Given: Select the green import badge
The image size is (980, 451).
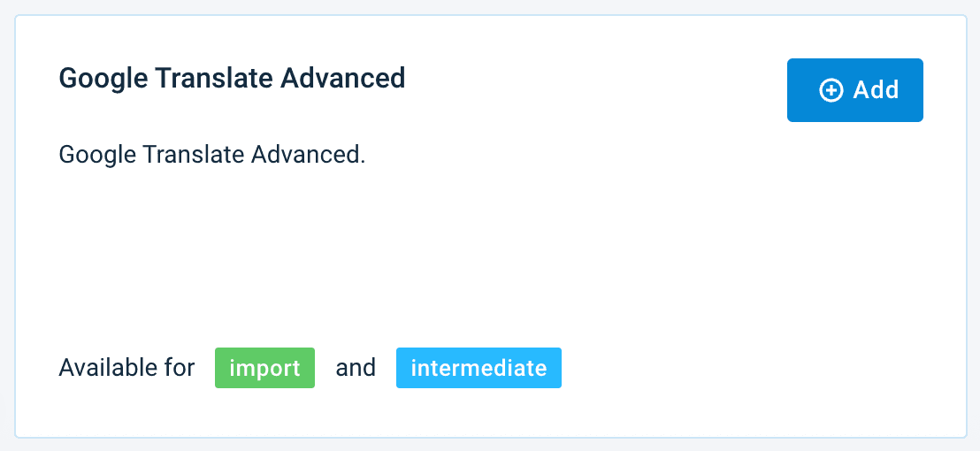Looking at the screenshot, I should click(x=264, y=368).
